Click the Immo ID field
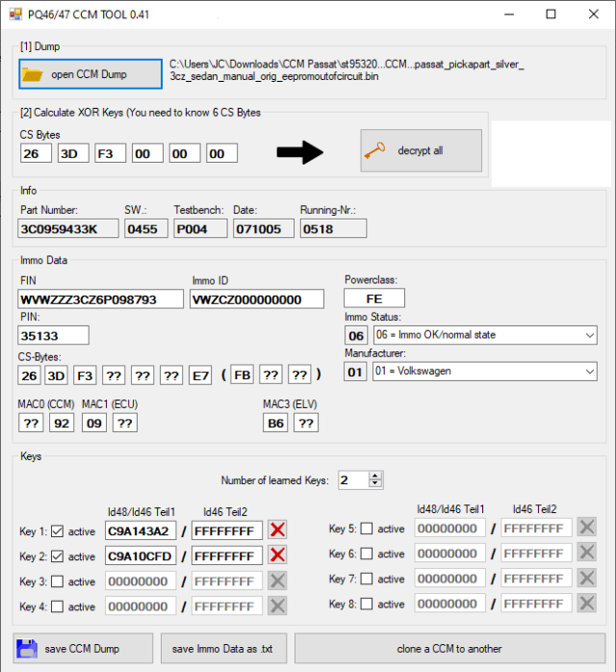Viewport: 616px width, 672px height. [x=257, y=299]
